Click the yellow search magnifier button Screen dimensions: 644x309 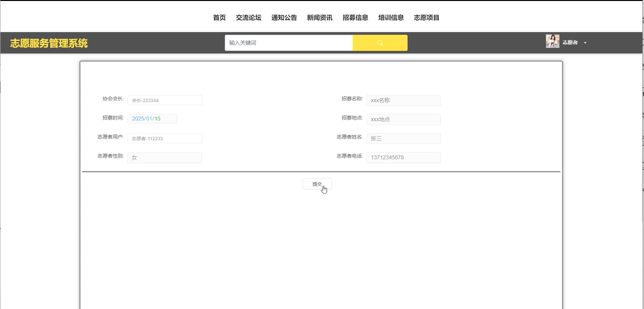(x=380, y=43)
